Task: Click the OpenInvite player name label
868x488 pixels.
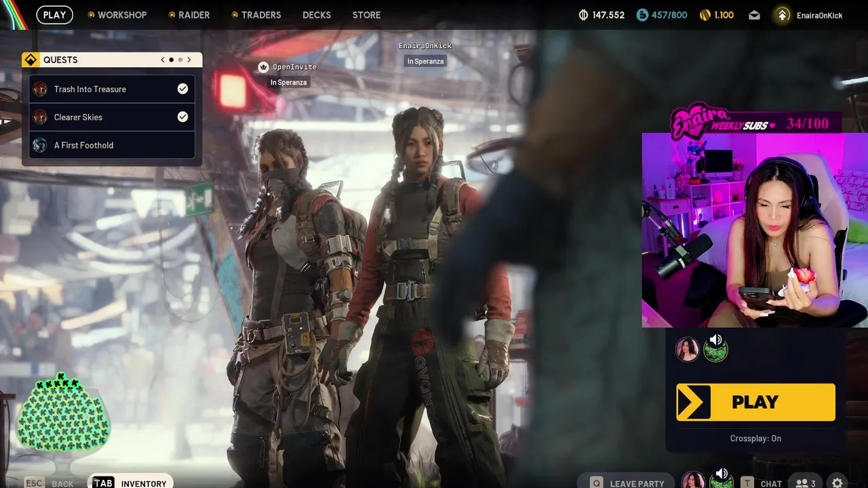Action: (x=294, y=67)
